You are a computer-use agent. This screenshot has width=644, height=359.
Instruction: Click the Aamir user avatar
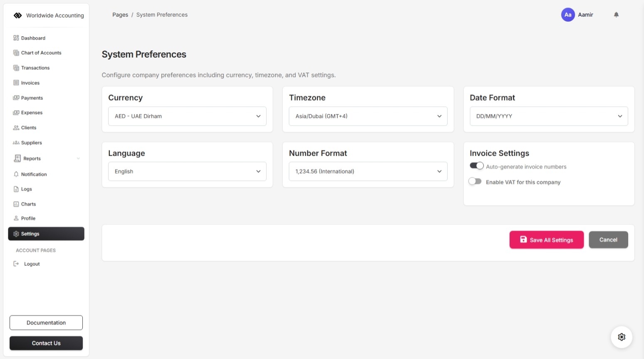pyautogui.click(x=568, y=15)
